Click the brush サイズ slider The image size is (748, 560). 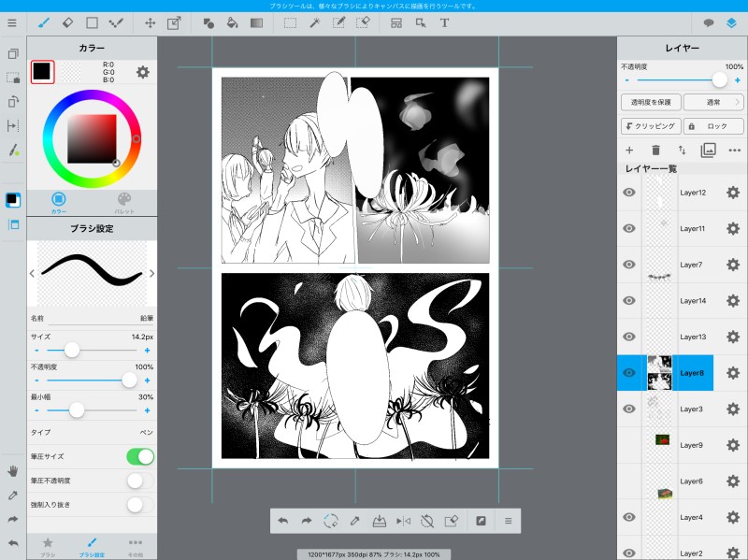click(x=71, y=350)
